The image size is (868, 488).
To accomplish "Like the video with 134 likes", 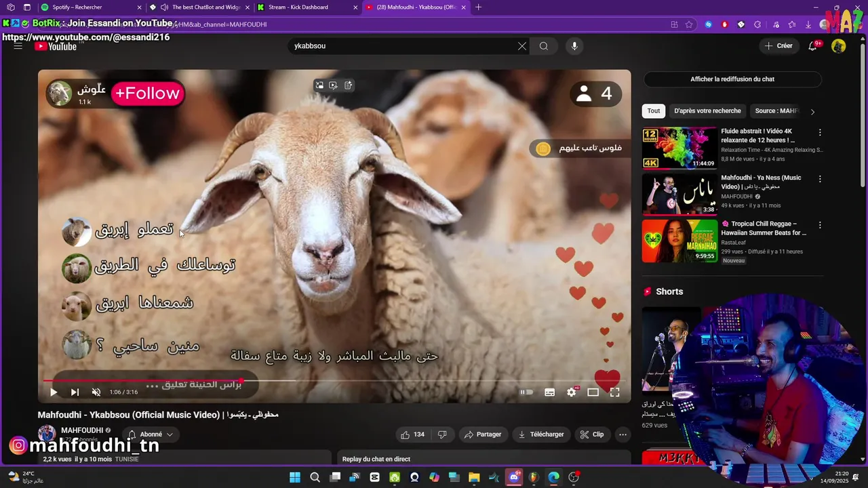I will pyautogui.click(x=413, y=434).
